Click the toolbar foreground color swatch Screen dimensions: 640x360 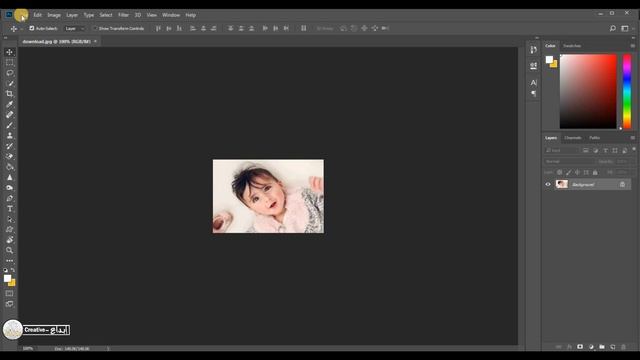point(7,278)
